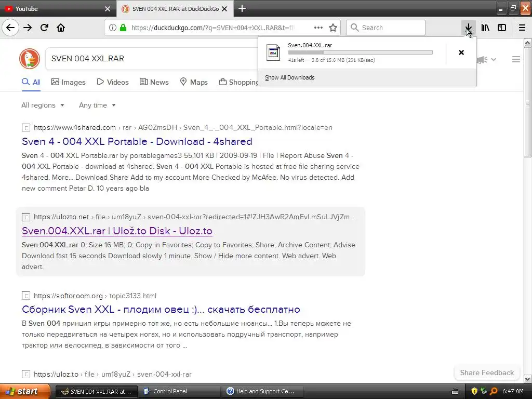Click the green padlock security icon

[123, 28]
